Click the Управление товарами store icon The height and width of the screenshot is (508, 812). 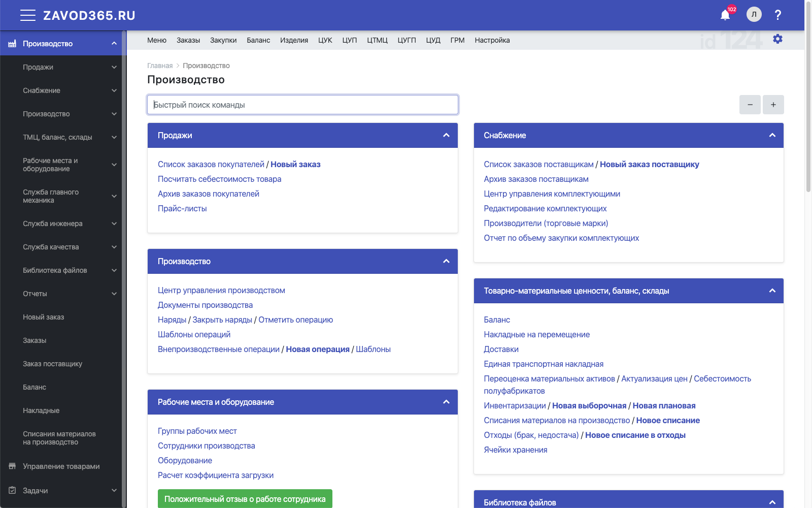coord(12,466)
